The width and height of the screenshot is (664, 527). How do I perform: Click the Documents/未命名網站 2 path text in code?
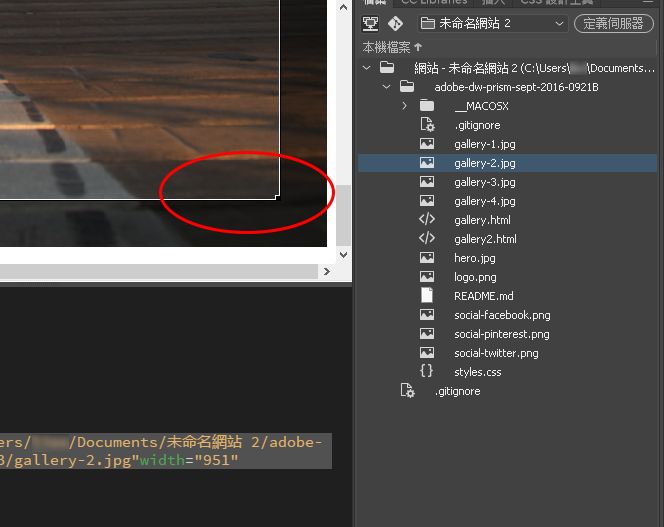169,442
